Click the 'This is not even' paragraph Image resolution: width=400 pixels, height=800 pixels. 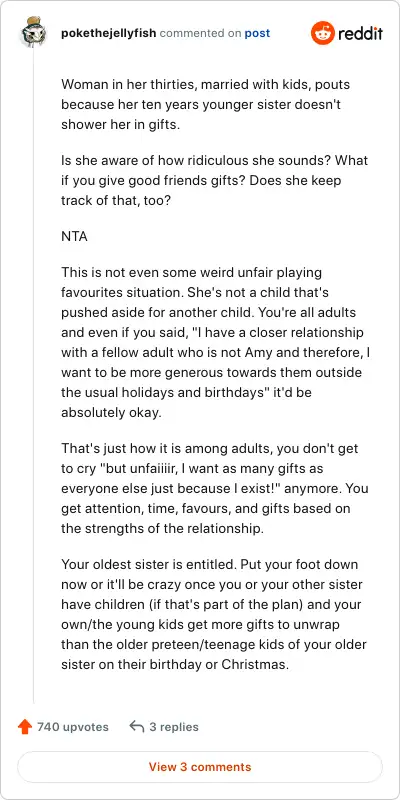tap(215, 342)
